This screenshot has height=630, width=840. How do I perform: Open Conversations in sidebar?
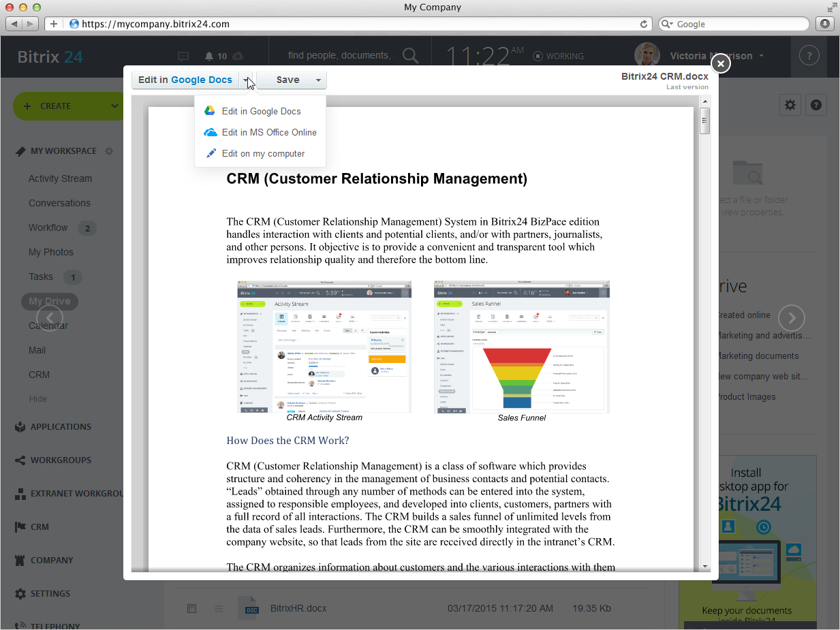tap(59, 203)
